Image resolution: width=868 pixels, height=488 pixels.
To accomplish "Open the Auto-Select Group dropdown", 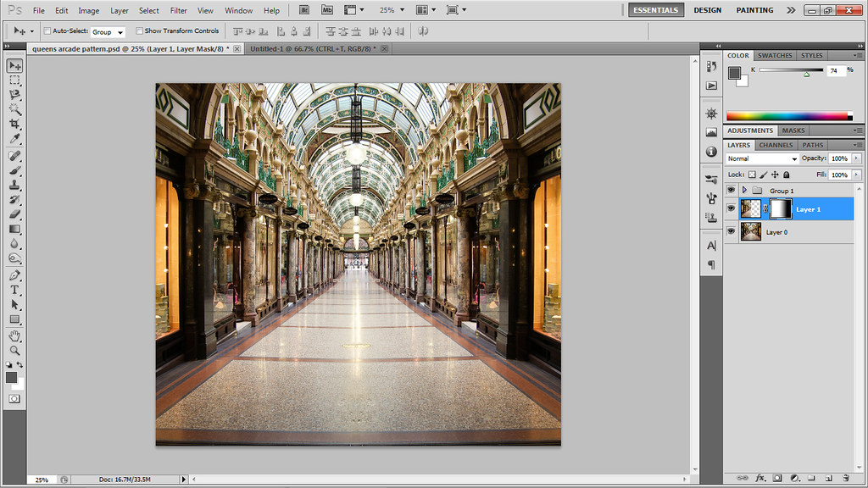I will [x=108, y=31].
